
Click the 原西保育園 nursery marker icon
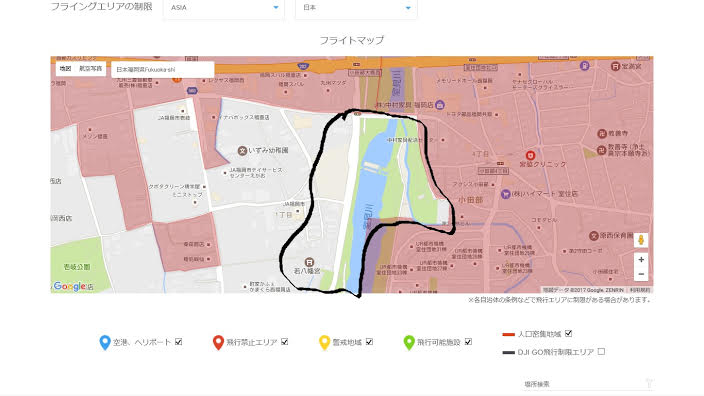[x=594, y=236]
